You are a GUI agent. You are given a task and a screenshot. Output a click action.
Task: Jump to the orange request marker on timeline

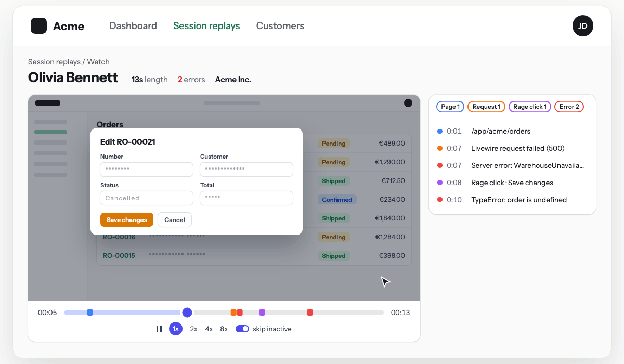coord(233,313)
